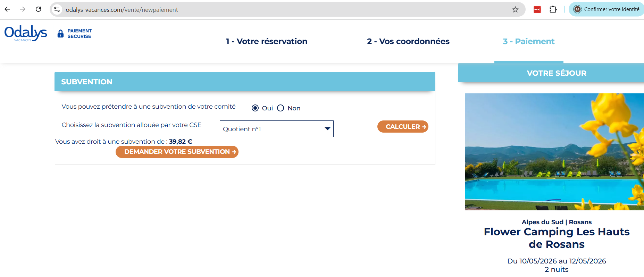Select the Oui radio button
The width and height of the screenshot is (644, 277).
click(x=255, y=108)
